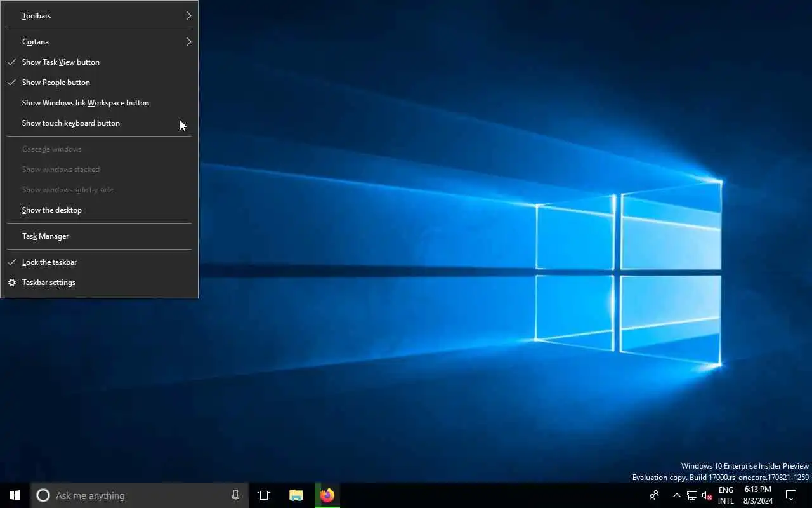812x508 pixels.
Task: Open File Explorer from the taskbar
Action: pos(296,495)
